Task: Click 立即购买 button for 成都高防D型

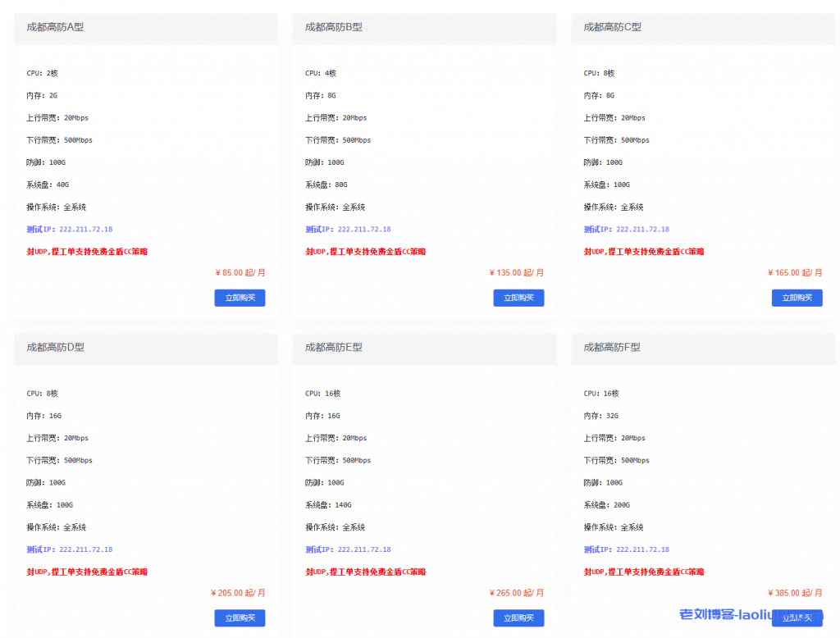Action: click(240, 618)
